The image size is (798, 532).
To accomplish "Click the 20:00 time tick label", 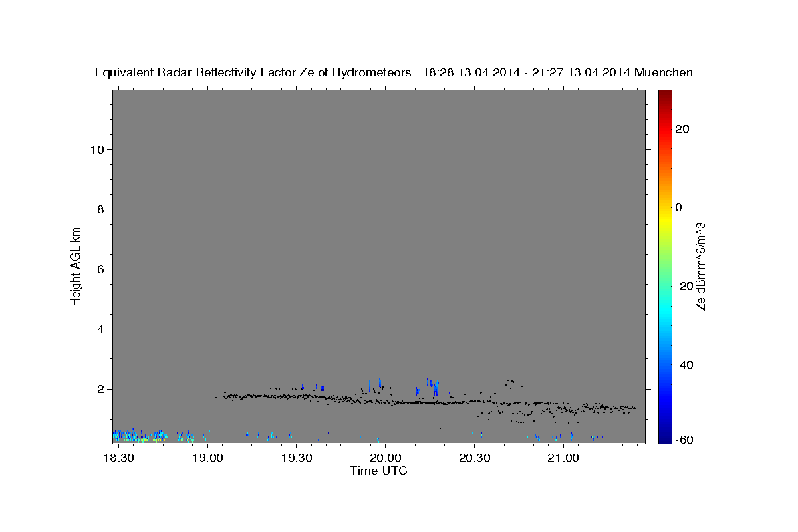I will click(386, 458).
